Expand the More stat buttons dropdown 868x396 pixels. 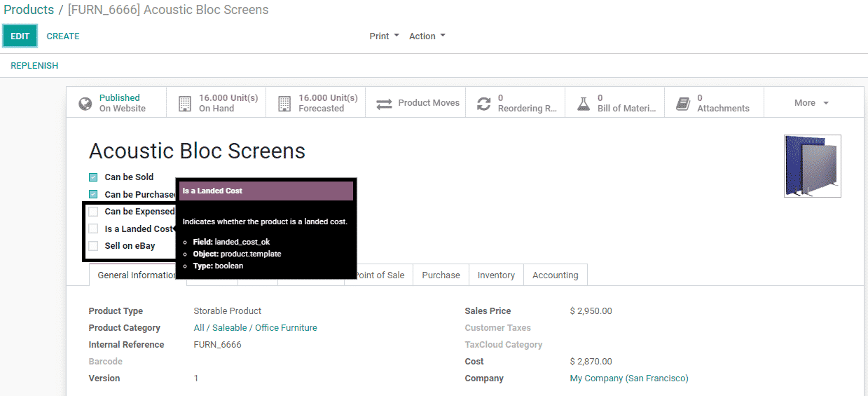(x=811, y=103)
